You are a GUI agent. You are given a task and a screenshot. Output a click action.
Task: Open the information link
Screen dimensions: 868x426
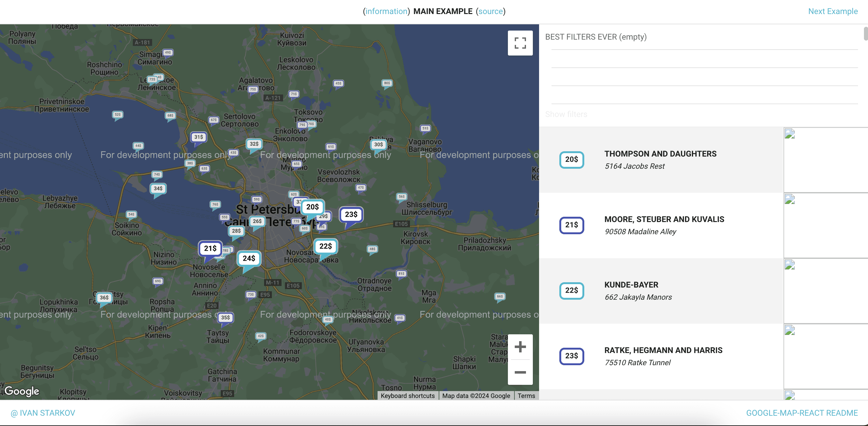386,11
